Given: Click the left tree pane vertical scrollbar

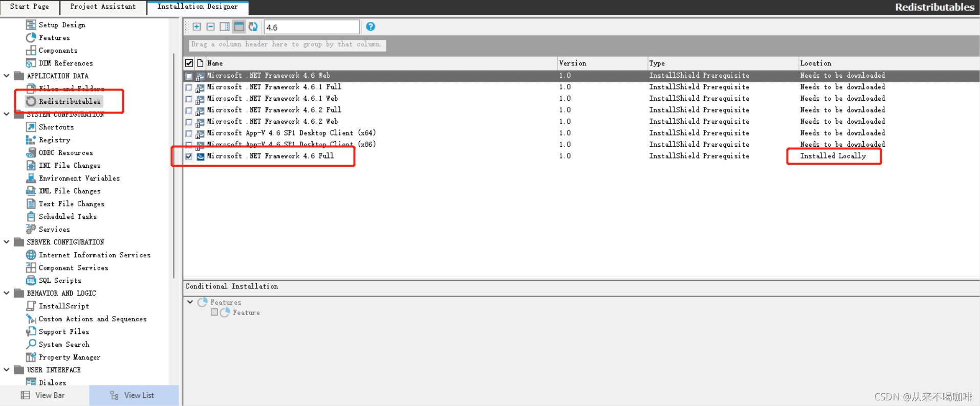Looking at the screenshot, I should (x=174, y=166).
